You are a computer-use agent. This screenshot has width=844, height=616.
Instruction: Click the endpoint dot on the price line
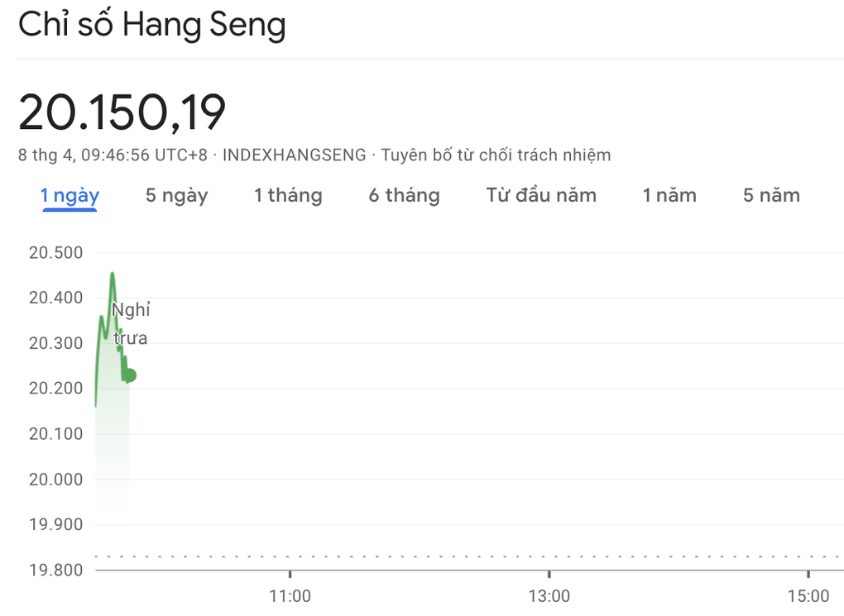tap(129, 374)
